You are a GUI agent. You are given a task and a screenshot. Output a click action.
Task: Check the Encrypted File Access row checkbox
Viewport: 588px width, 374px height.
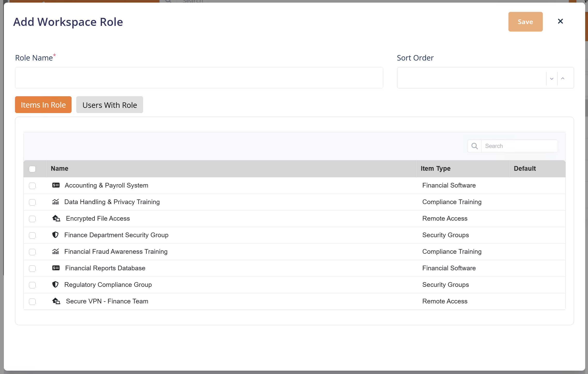pos(32,219)
